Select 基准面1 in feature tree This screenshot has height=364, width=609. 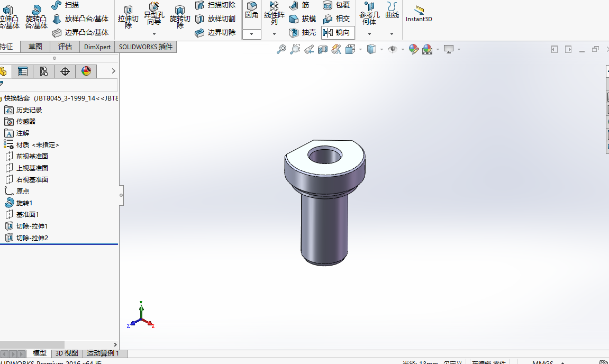coord(22,214)
